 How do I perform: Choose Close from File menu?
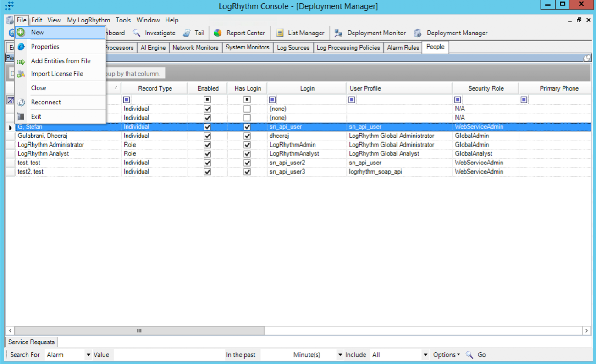tap(60, 88)
